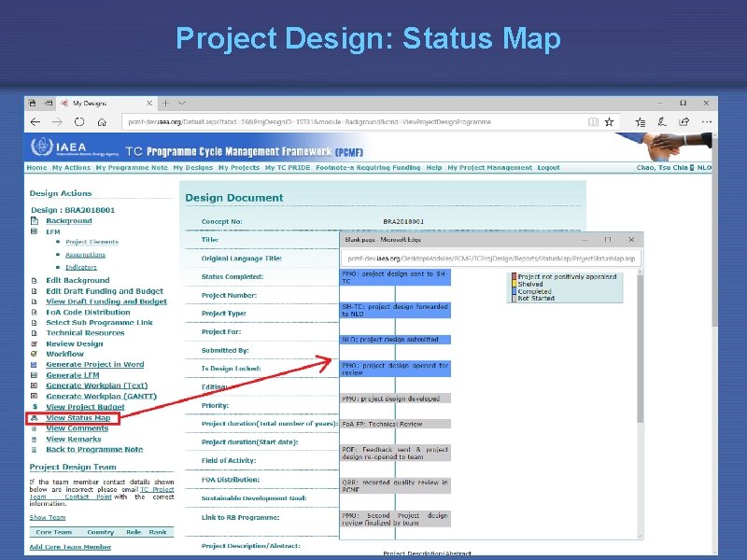This screenshot has width=747, height=560.
Task: Click the dollar icon beside View Project Budget
Action: (34, 406)
